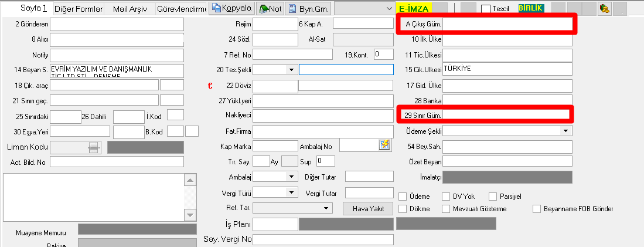Click the edit icon in Ambalaj No field

coord(384,145)
